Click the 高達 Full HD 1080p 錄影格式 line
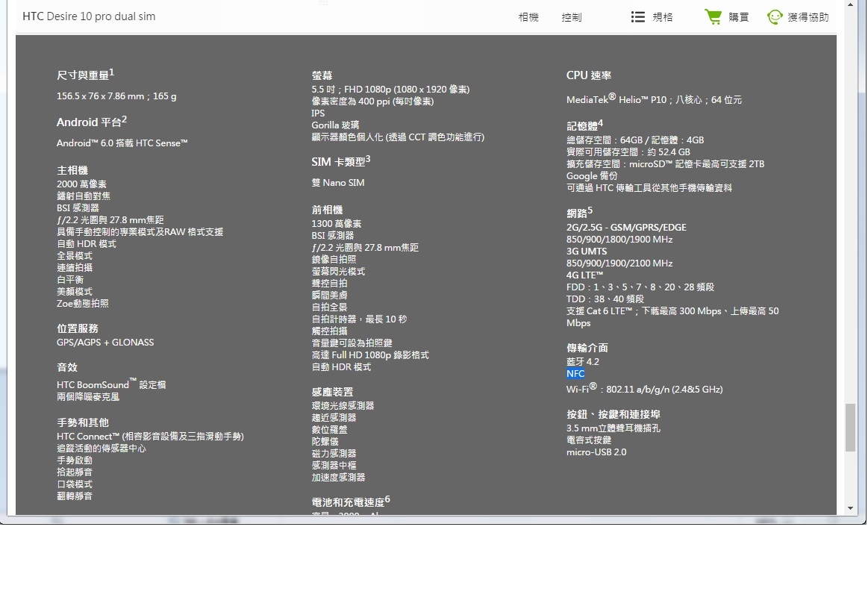868x612 pixels. click(369, 355)
